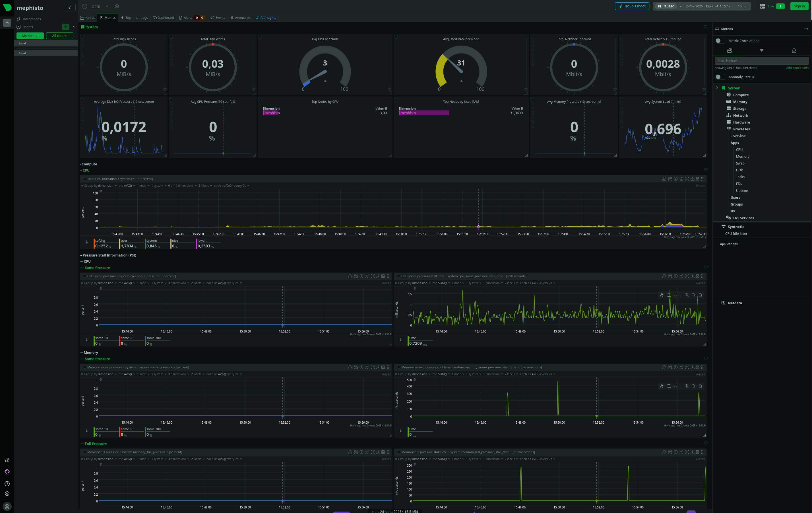812x513 pixels.
Task: Click Add more charts link
Action: [797, 68]
